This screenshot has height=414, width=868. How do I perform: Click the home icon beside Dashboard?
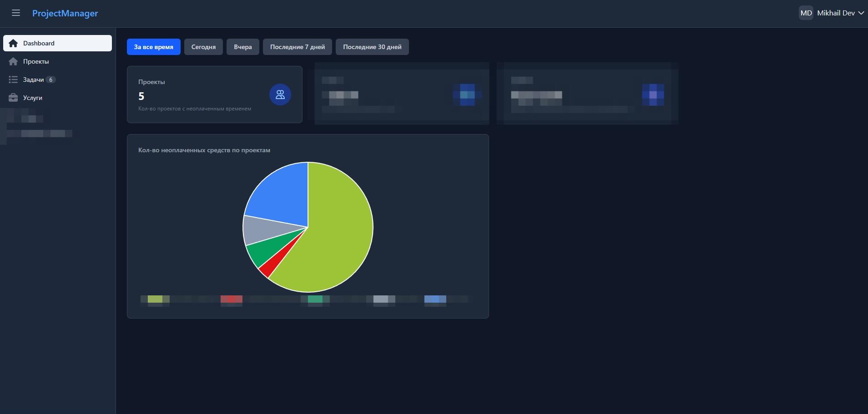13,43
